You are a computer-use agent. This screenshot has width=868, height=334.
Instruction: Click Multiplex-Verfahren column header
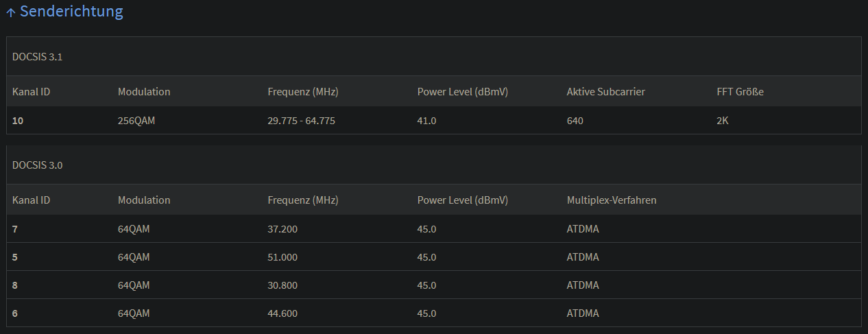(612, 200)
